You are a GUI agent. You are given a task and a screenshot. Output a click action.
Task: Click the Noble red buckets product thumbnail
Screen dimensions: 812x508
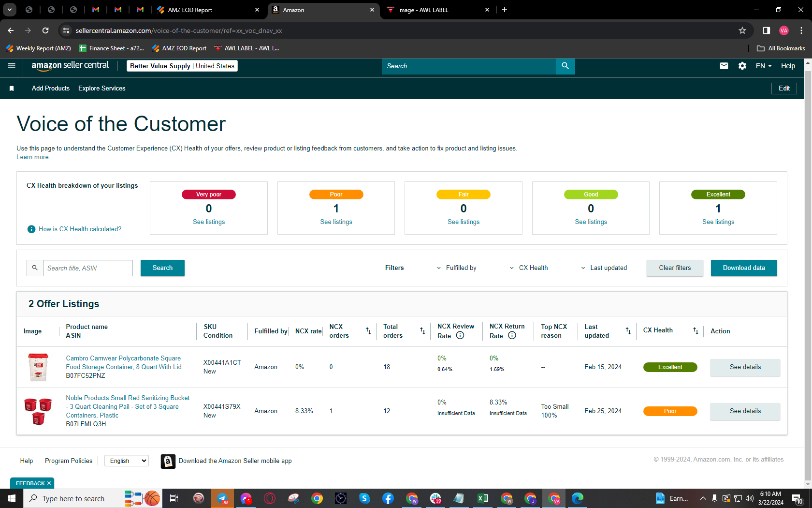tap(38, 411)
